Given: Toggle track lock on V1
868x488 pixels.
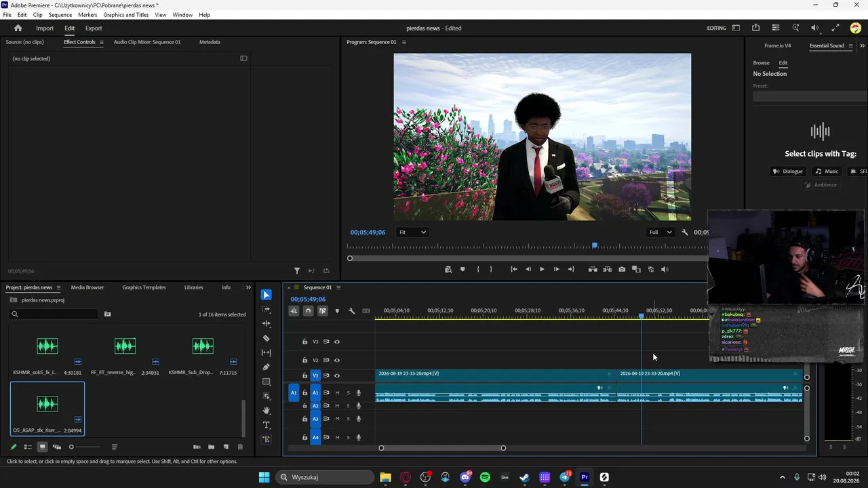Looking at the screenshot, I should coord(304,375).
